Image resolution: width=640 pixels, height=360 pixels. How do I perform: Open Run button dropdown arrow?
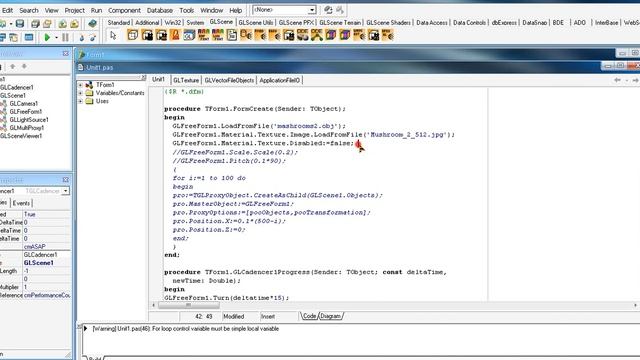pyautogui.click(x=56, y=38)
